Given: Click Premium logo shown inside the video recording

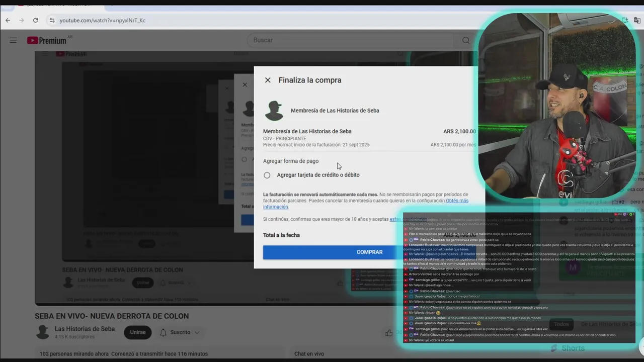Looking at the screenshot, I should coord(71,54).
